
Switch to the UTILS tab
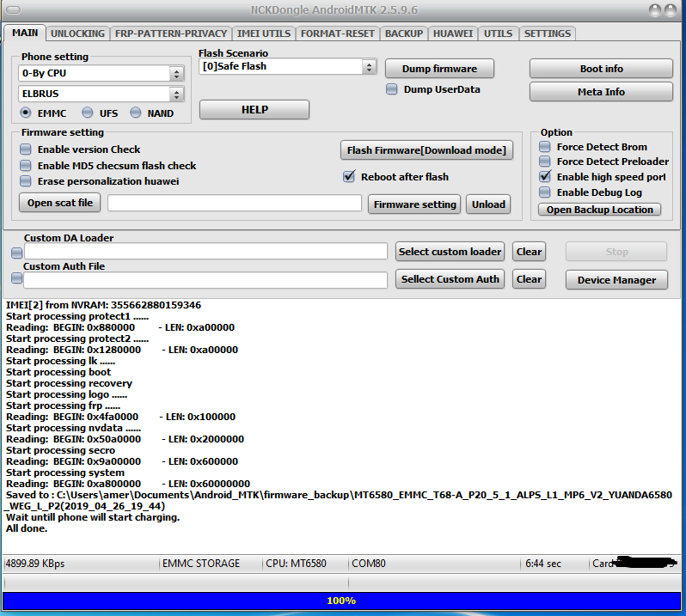coord(498,34)
